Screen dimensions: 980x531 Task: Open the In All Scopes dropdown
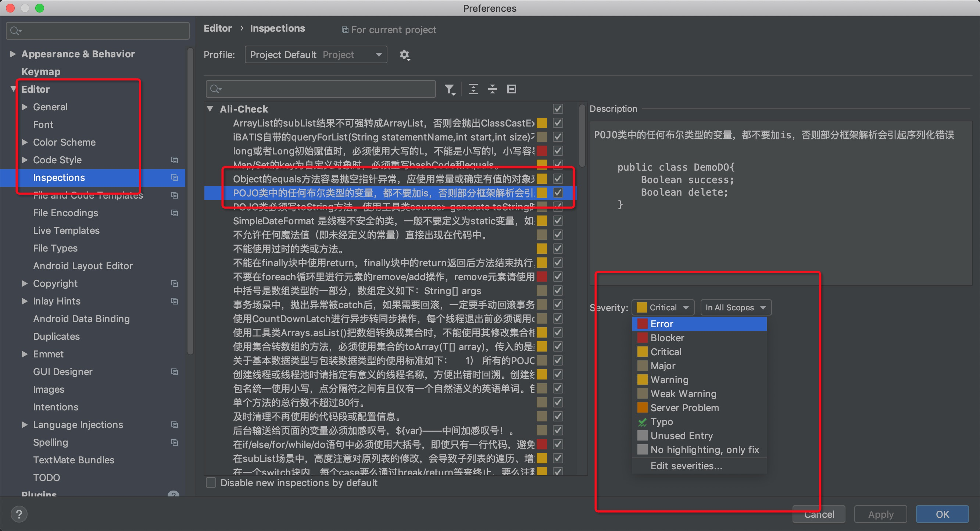(736, 307)
